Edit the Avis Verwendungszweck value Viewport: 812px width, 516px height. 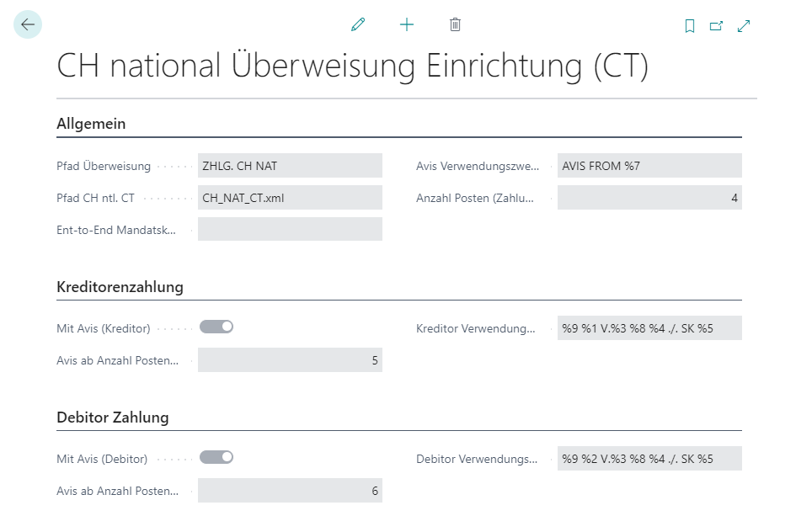649,165
